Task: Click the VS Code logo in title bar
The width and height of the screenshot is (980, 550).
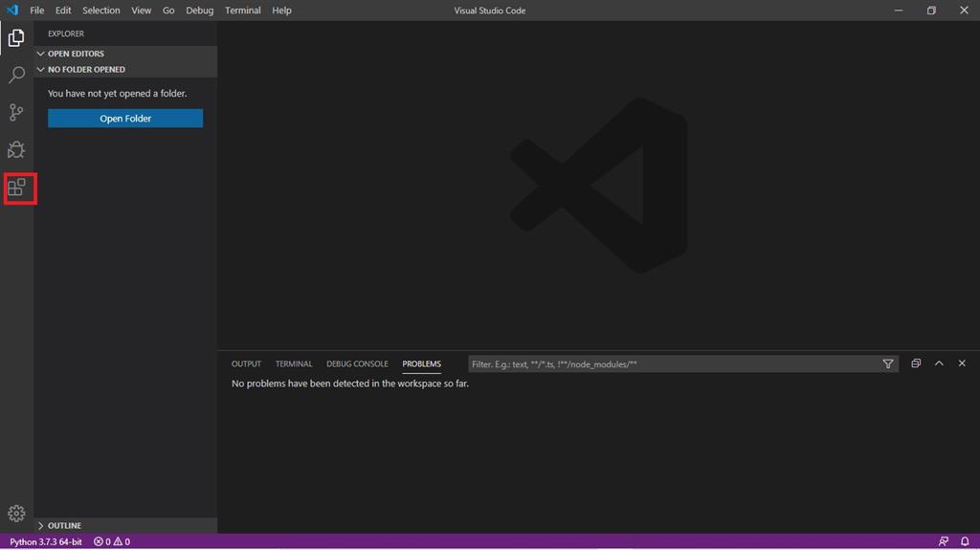Action: 12,10
